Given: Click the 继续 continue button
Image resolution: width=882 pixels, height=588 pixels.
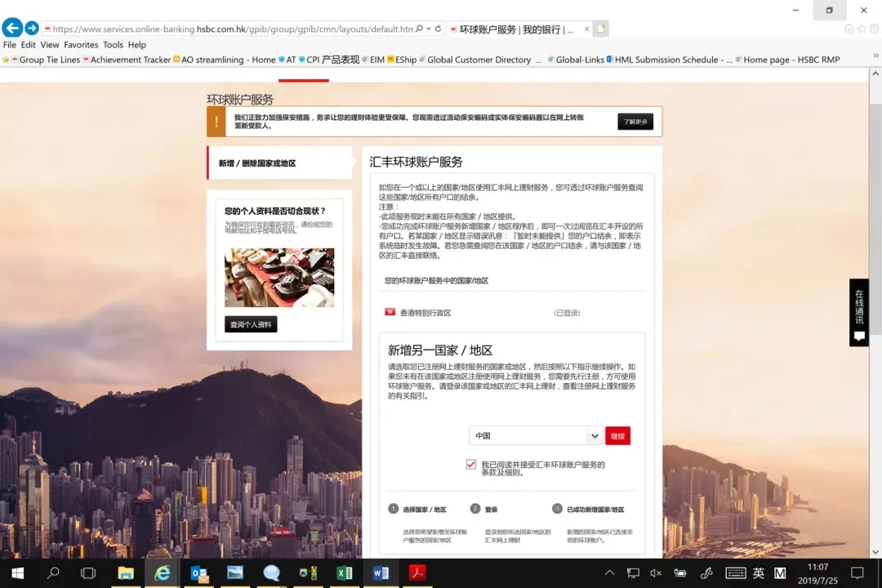Looking at the screenshot, I should 617,435.
